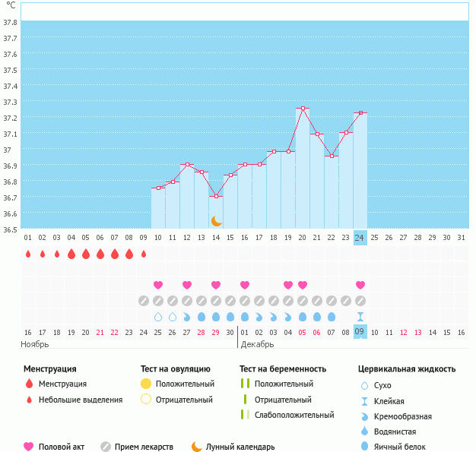Click the egg white fluid icon on day 22

(332, 316)
